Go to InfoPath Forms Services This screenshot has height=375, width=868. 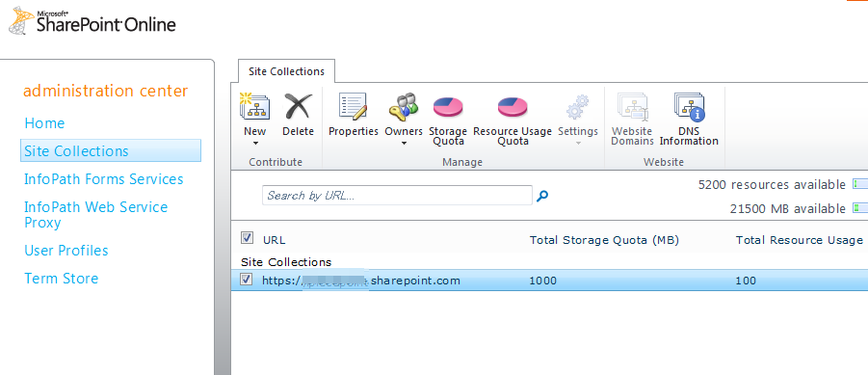103,179
